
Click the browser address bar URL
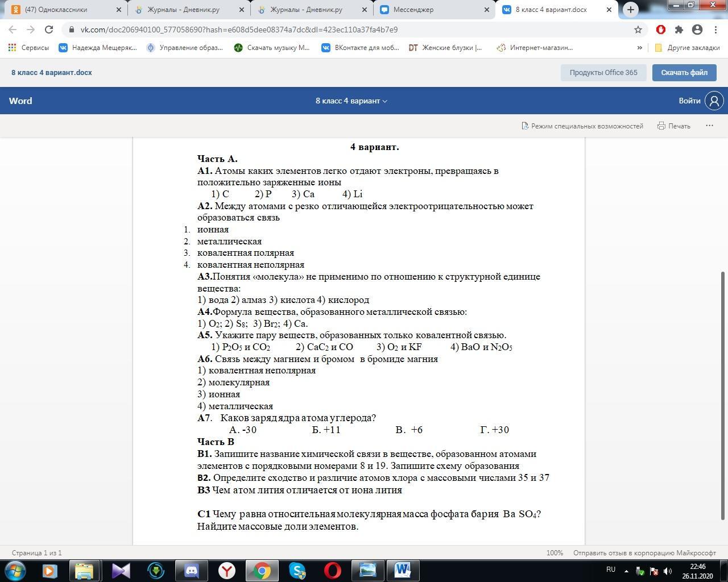click(x=239, y=30)
